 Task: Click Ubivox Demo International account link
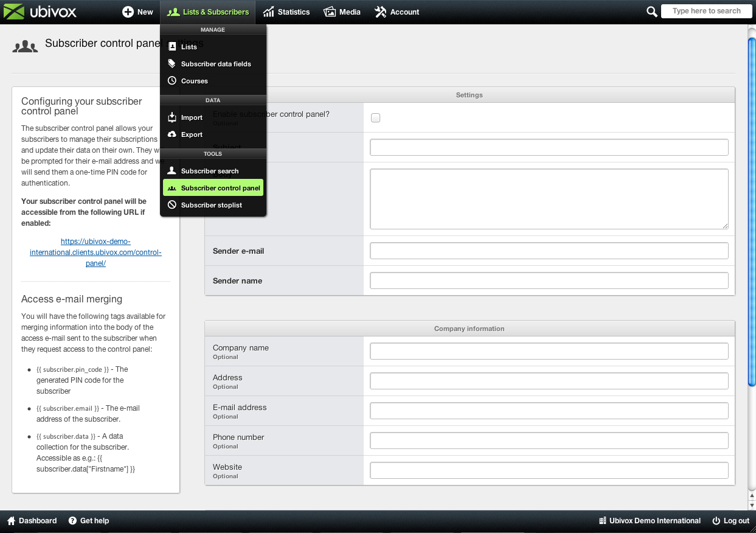tap(650, 521)
